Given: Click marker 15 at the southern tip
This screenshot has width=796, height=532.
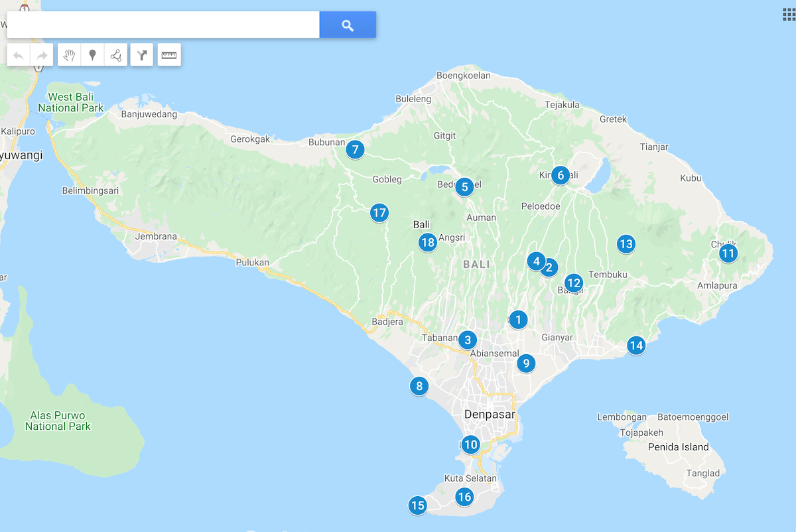Looking at the screenshot, I should 417,505.
